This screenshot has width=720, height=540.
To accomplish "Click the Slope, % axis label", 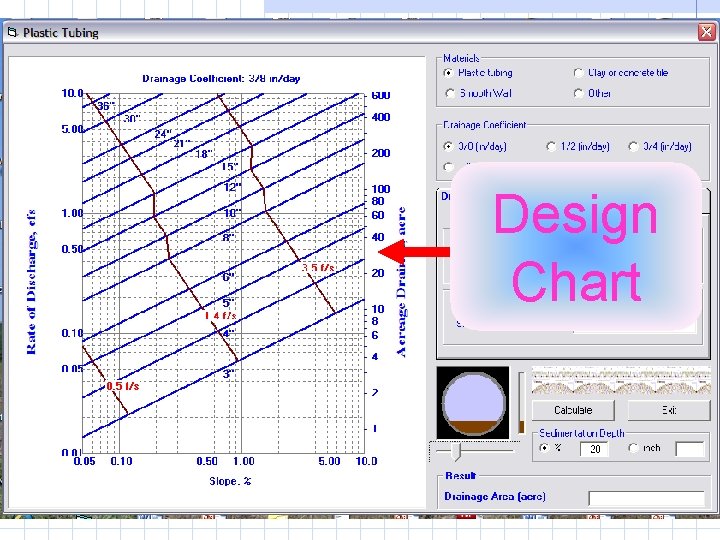I will click(x=230, y=481).
